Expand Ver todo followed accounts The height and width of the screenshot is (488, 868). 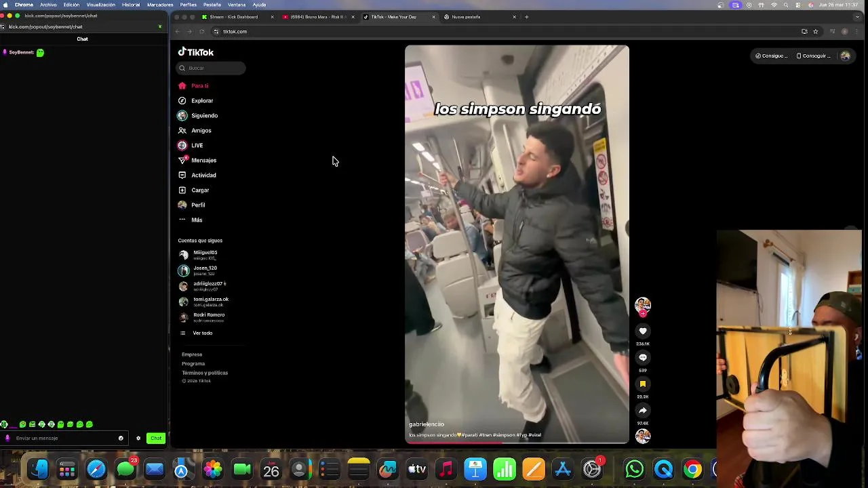[197, 333]
